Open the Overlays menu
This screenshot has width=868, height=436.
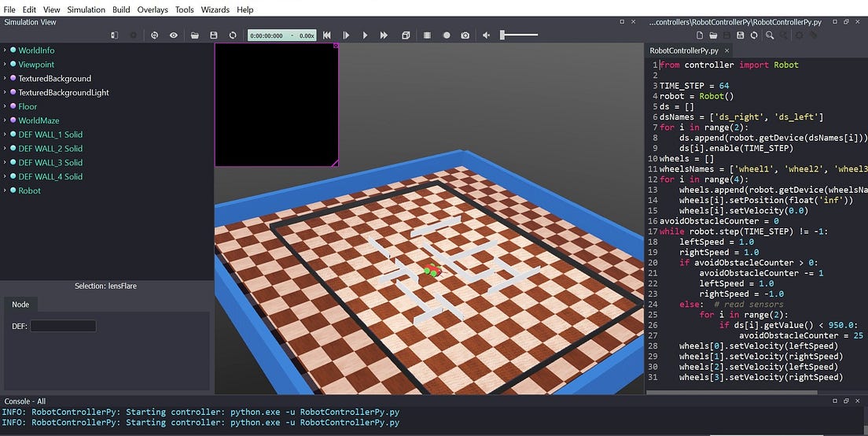coord(153,9)
